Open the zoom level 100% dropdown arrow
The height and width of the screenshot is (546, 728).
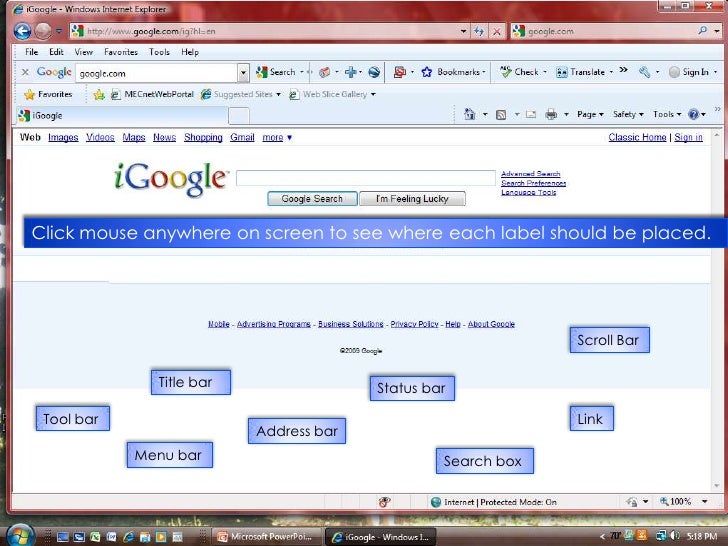[x=705, y=501]
